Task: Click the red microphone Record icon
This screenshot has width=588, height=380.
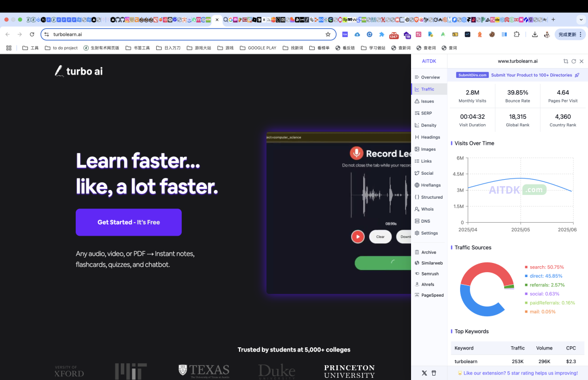Action: pyautogui.click(x=357, y=153)
